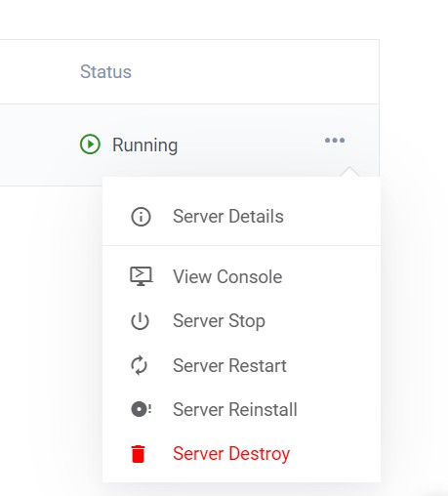Click the popup pointer arrow below the dots
448x496 pixels.
[349, 172]
